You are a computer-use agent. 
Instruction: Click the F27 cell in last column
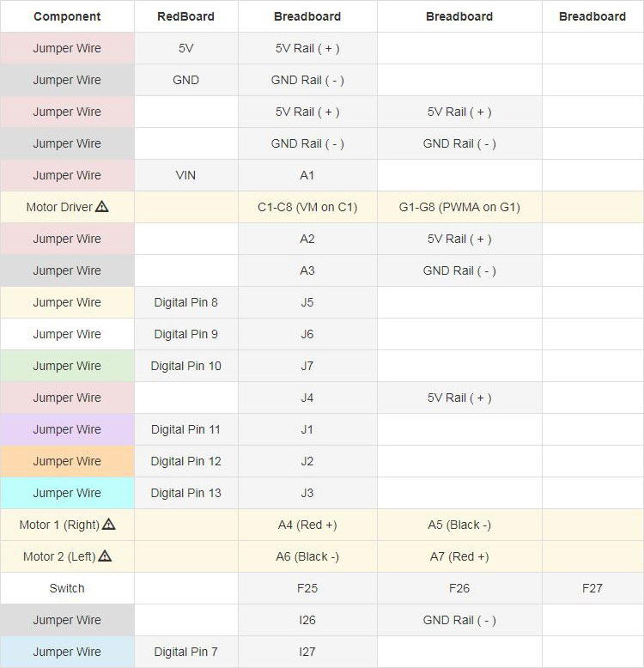(x=592, y=588)
